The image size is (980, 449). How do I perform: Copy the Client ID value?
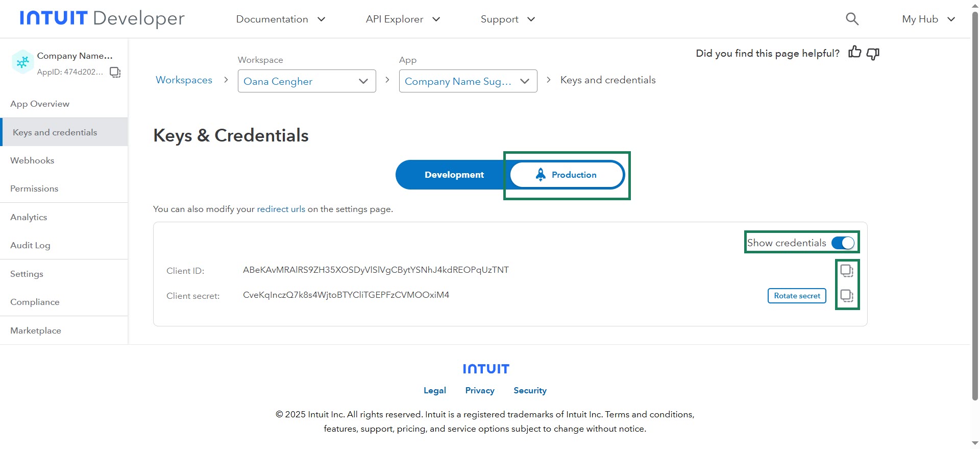tap(847, 270)
